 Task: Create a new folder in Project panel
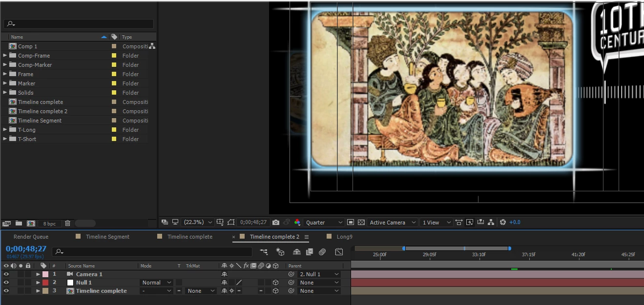[19, 224]
